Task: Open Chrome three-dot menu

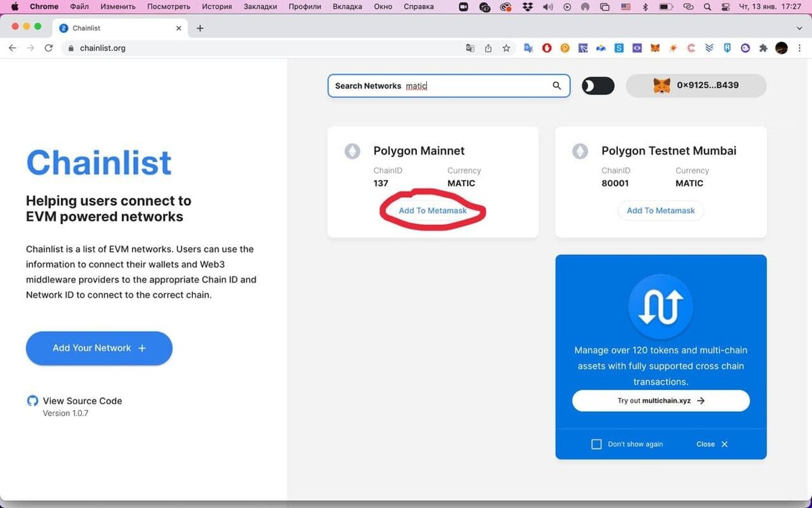Action: 799,48
